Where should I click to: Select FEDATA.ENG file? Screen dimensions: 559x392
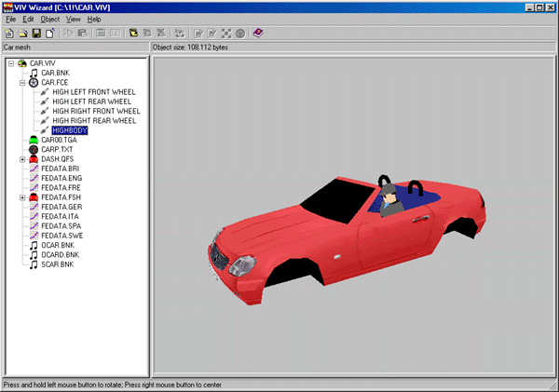click(x=61, y=178)
